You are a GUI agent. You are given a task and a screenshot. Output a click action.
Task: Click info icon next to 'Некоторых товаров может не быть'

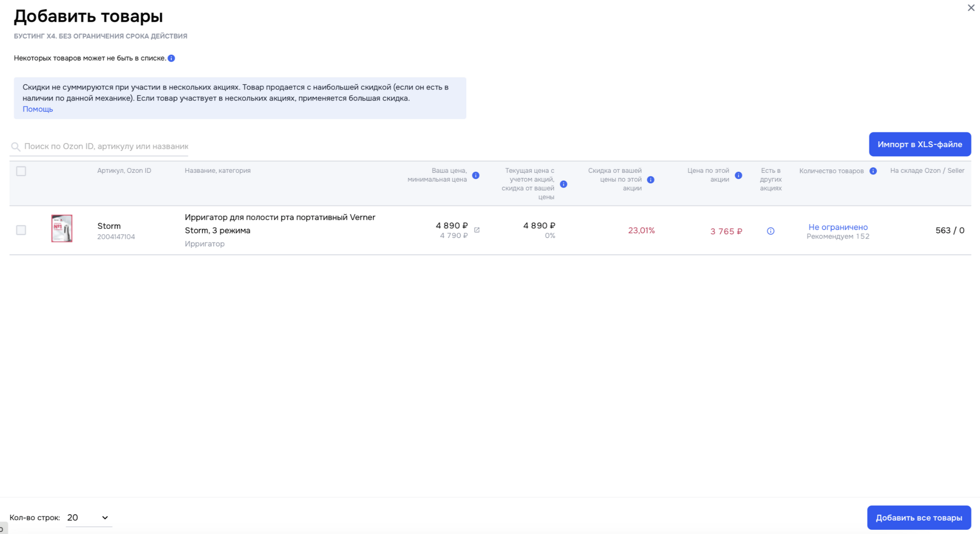[171, 58]
